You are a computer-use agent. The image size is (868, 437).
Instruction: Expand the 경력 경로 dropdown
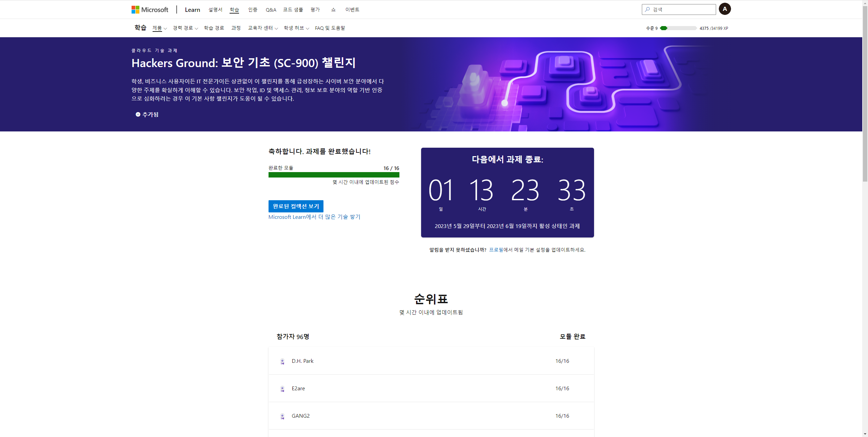[x=184, y=28]
